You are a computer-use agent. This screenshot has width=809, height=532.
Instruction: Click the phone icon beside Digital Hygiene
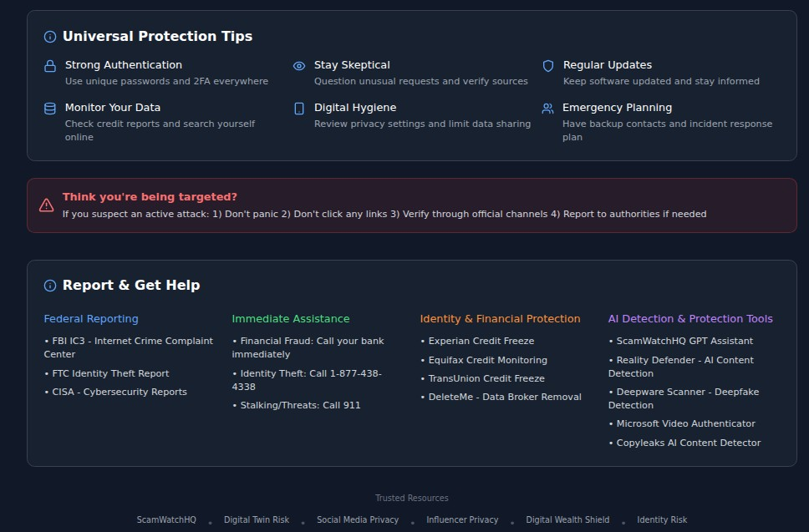[299, 109]
